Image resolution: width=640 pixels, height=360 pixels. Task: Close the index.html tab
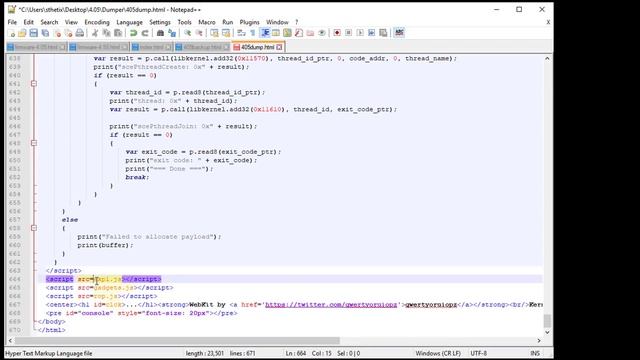tap(168, 47)
